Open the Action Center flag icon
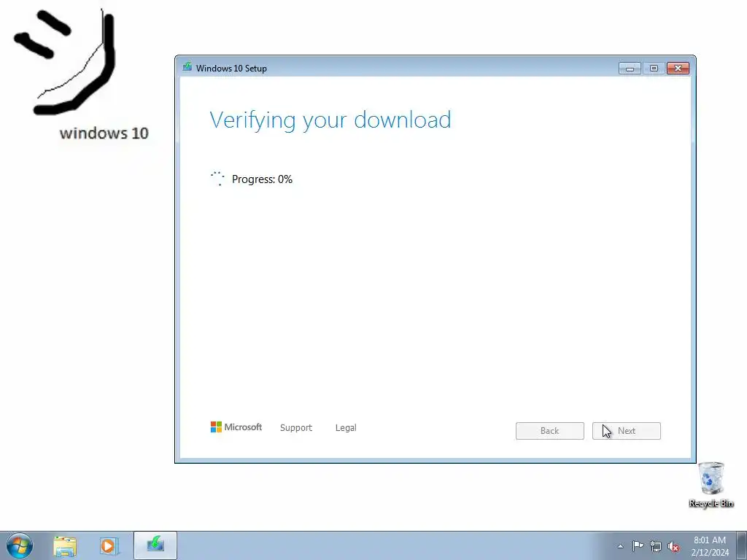 coord(638,545)
